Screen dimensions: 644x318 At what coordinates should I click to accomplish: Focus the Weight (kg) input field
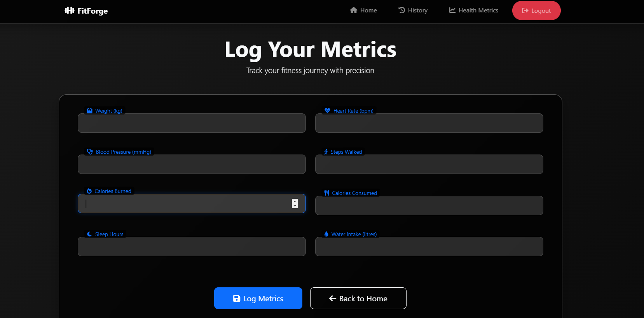point(192,123)
